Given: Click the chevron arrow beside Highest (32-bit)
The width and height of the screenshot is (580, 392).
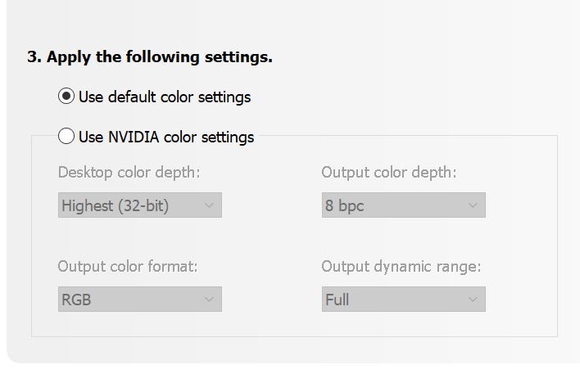Looking at the screenshot, I should (x=209, y=205).
